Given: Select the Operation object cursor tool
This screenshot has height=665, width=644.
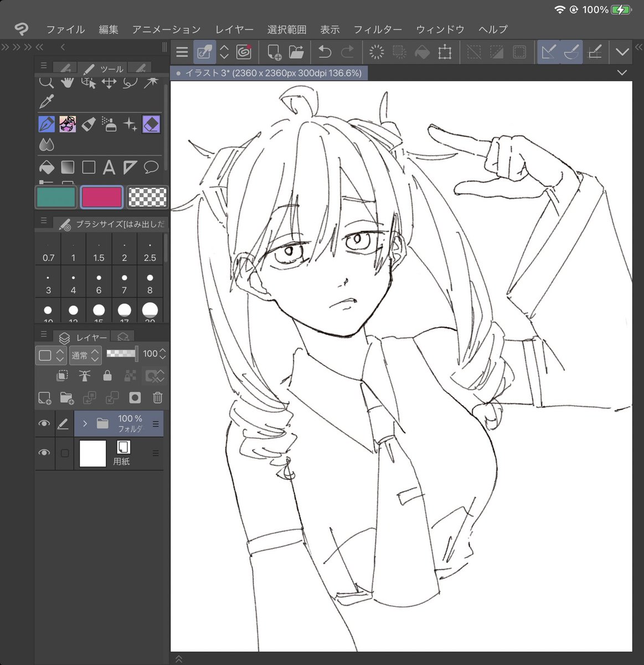Looking at the screenshot, I should pyautogui.click(x=89, y=83).
